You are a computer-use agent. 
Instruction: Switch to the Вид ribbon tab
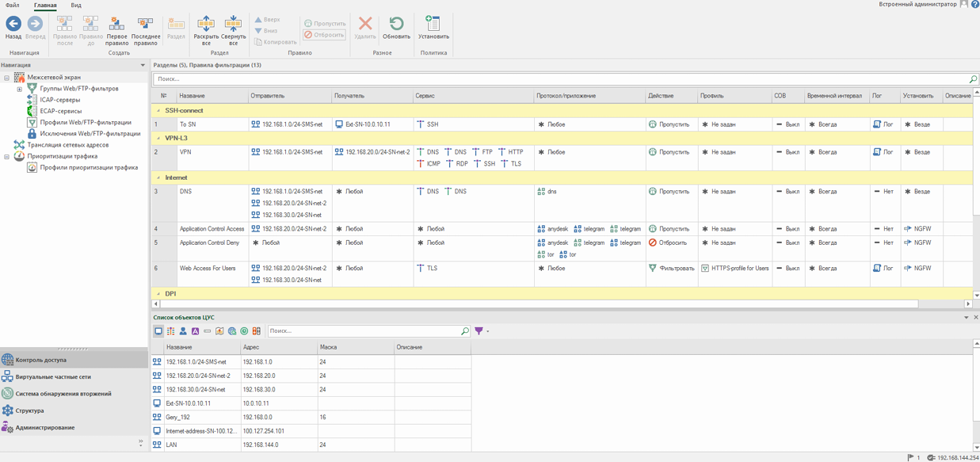pos(76,6)
